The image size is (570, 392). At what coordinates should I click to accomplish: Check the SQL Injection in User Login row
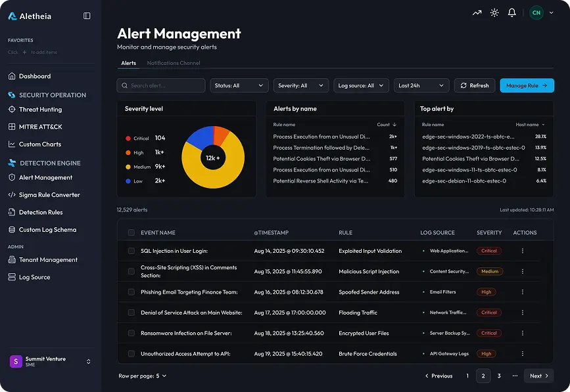(131, 251)
